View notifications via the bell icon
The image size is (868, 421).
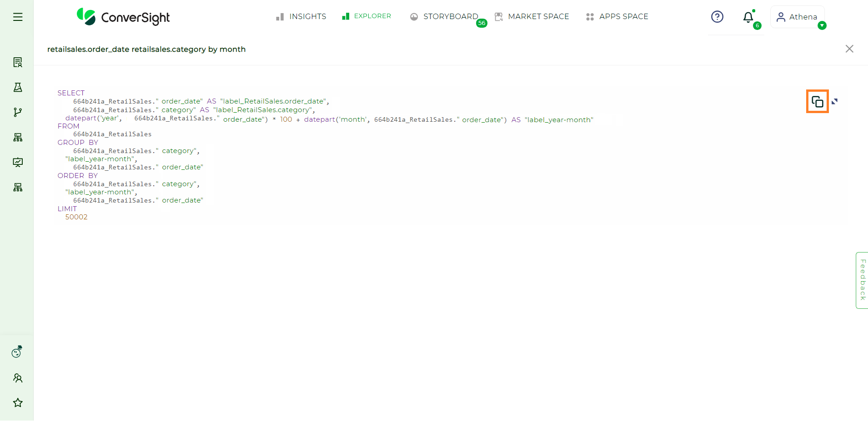click(748, 17)
